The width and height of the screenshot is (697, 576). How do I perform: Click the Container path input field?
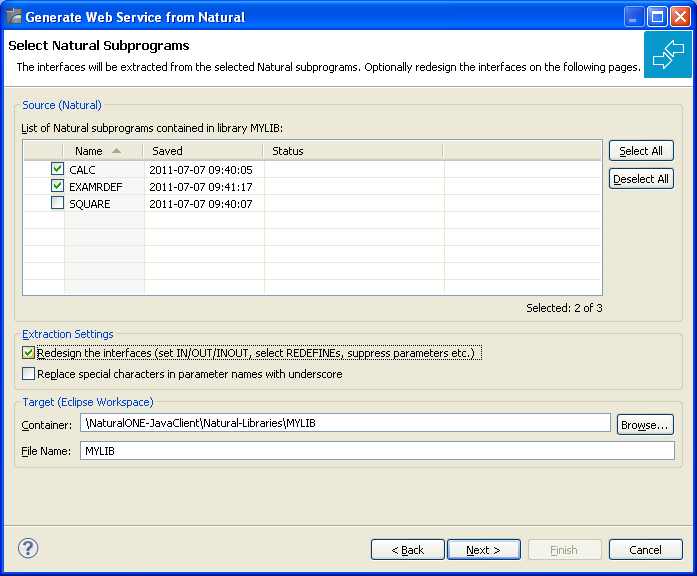tap(345, 423)
